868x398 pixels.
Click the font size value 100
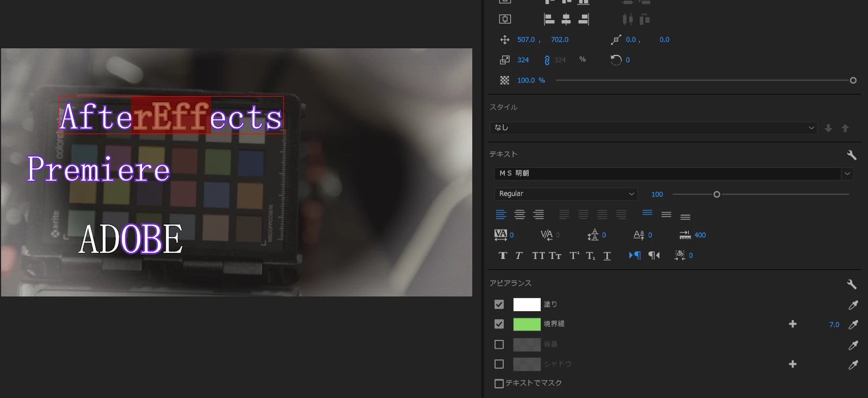coord(657,194)
